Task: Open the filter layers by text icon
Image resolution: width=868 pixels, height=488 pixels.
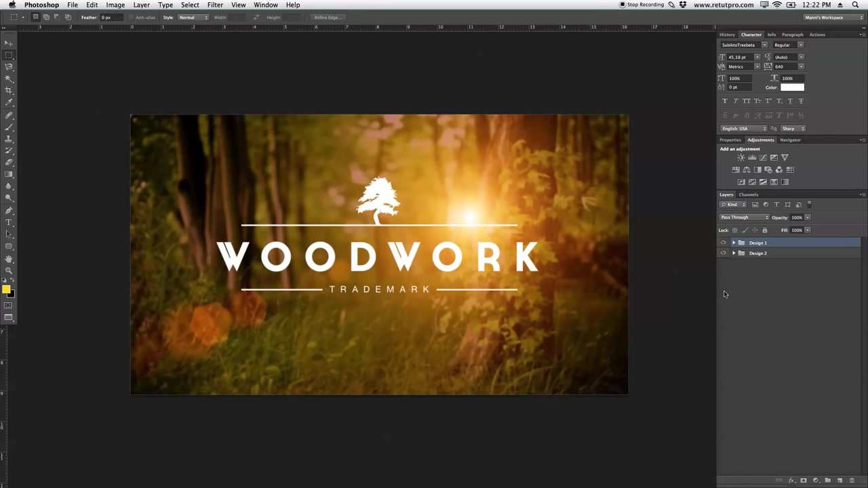Action: click(x=776, y=205)
